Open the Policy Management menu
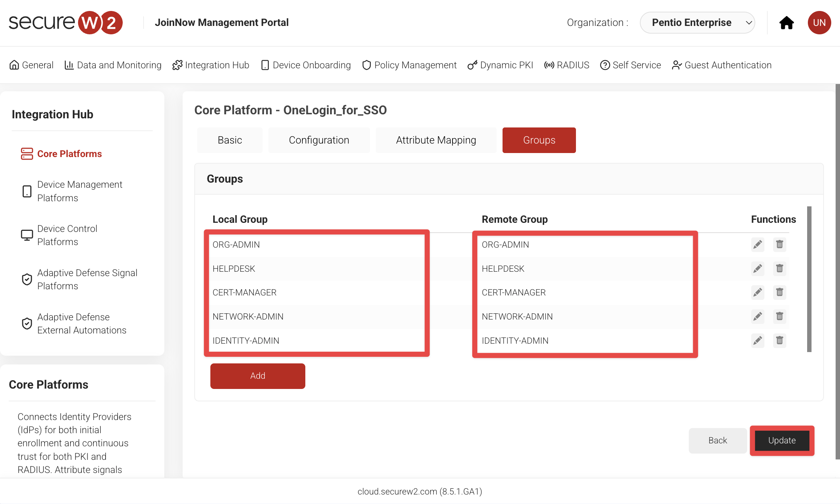The width and height of the screenshot is (840, 504). point(409,65)
